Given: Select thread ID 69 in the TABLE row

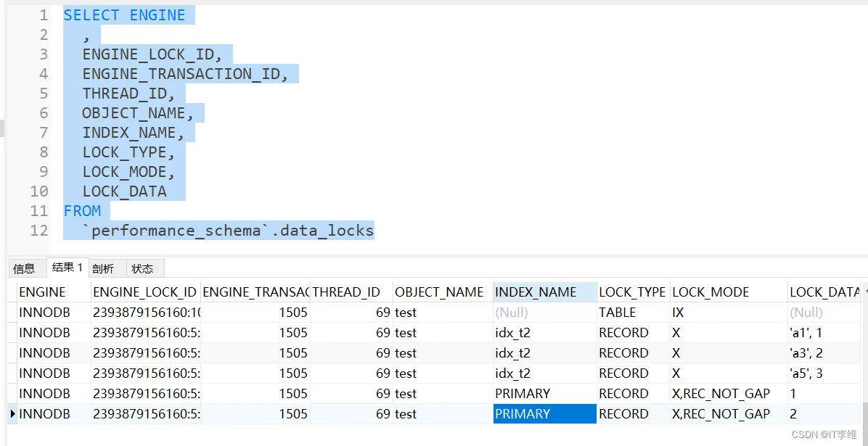Looking at the screenshot, I should [x=351, y=312].
